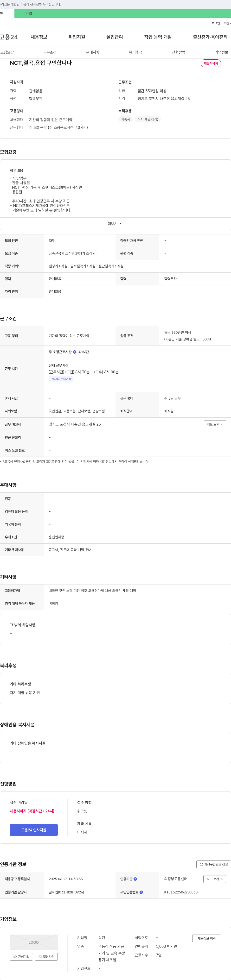The width and height of the screenshot is (231, 980).
Task: Click sales value 1,000 백만원
Action: point(166,946)
